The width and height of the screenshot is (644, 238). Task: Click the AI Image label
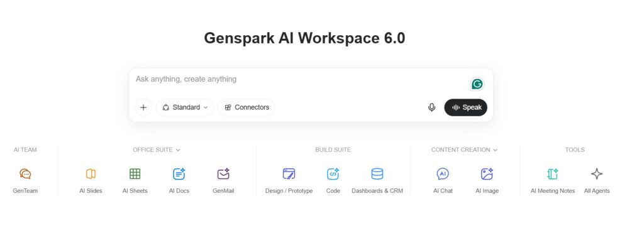coord(487,191)
